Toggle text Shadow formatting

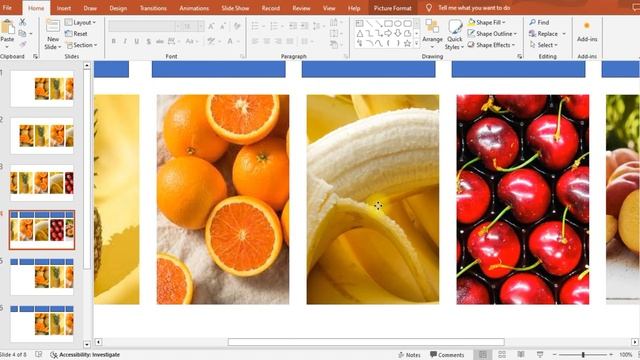point(149,41)
